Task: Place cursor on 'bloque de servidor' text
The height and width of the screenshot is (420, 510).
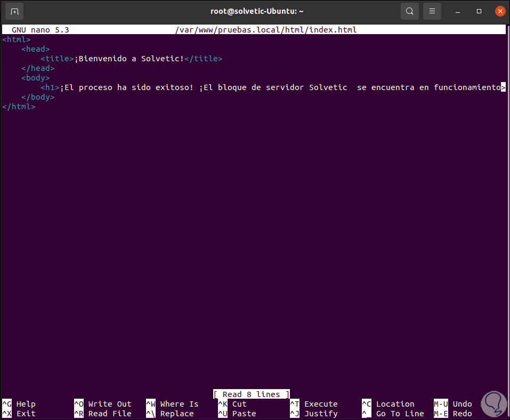Action: [x=261, y=87]
